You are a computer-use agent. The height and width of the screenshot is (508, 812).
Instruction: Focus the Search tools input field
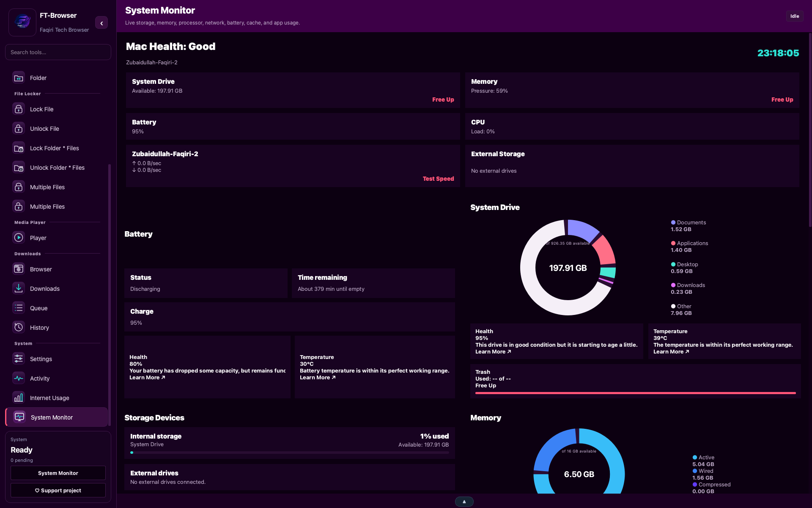pyautogui.click(x=58, y=52)
